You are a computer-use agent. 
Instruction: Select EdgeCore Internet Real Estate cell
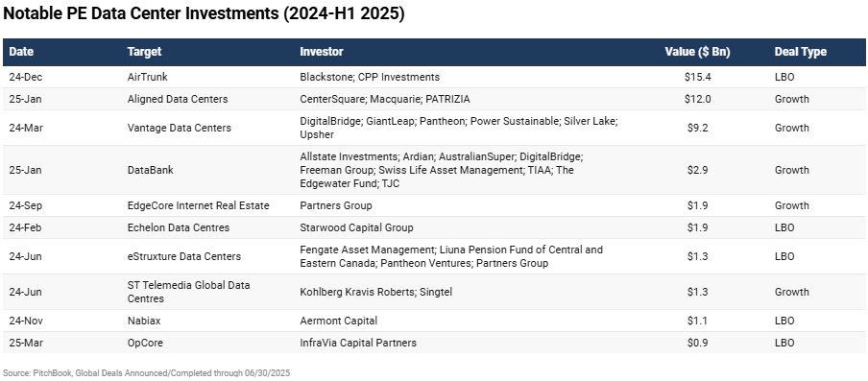click(x=198, y=205)
